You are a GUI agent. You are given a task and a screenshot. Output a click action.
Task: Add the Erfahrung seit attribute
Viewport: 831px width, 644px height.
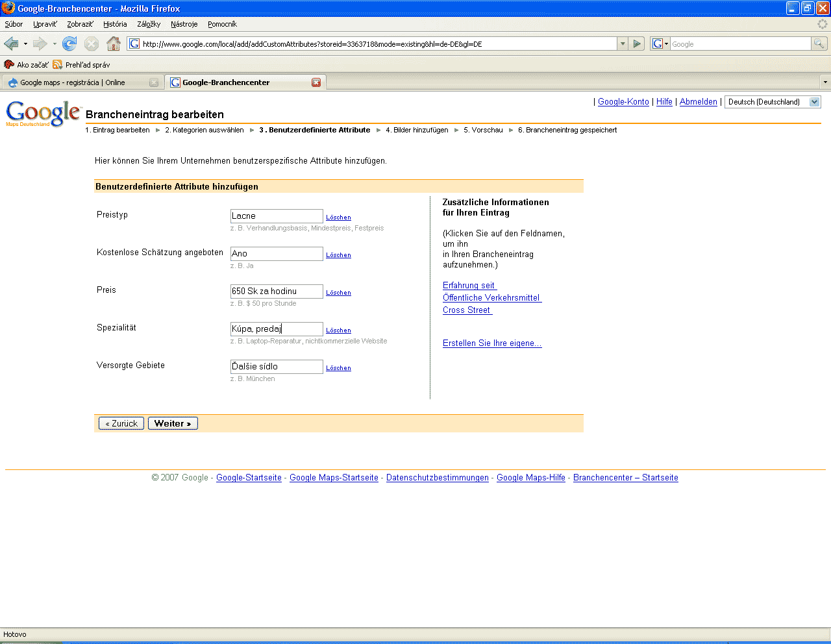469,286
